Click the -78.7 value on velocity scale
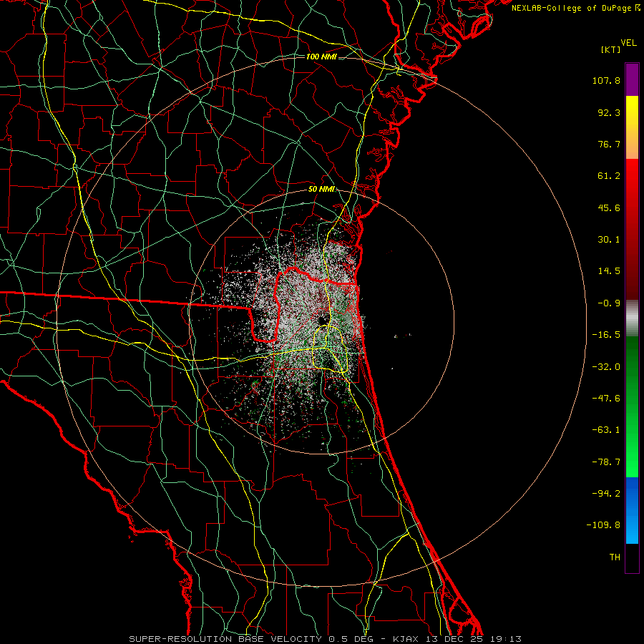The width and height of the screenshot is (644, 644). coord(606,462)
